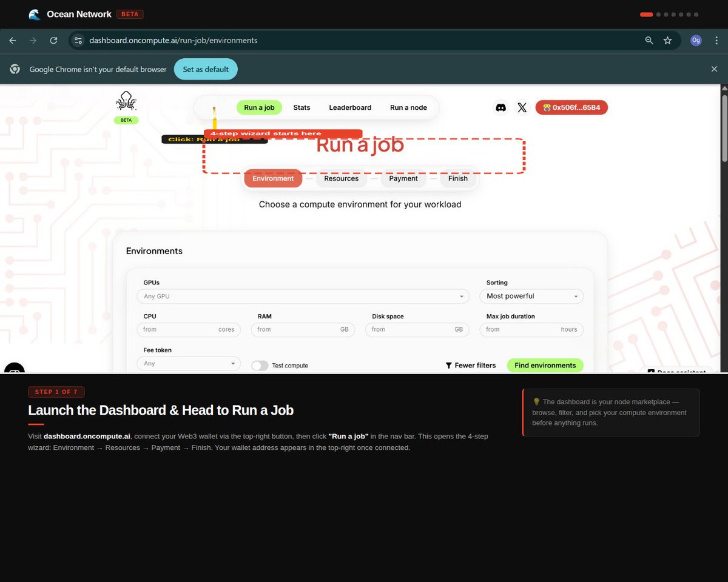
Task: Jump to the Finish wizard step
Action: 458,178
